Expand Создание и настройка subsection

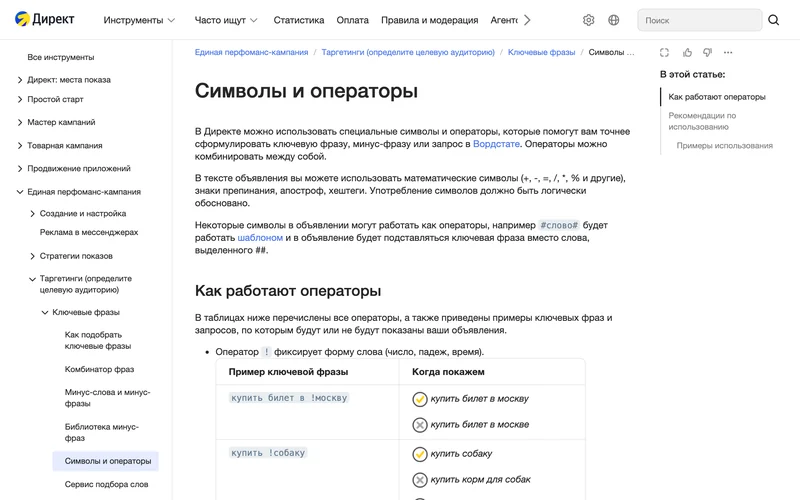33,213
